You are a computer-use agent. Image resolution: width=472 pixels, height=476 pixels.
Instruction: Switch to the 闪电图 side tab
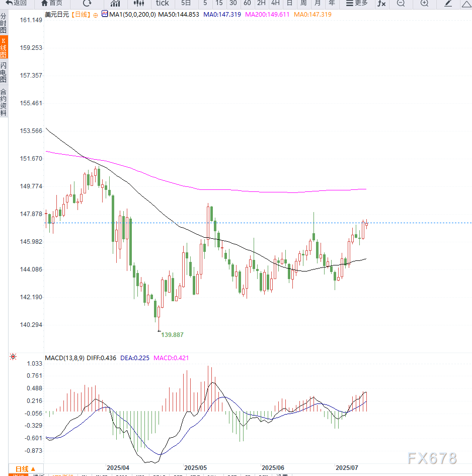(x=4, y=73)
